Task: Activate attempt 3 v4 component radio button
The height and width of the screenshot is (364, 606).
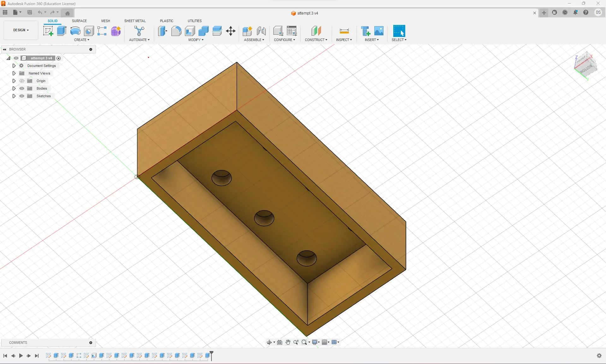Action: point(58,58)
